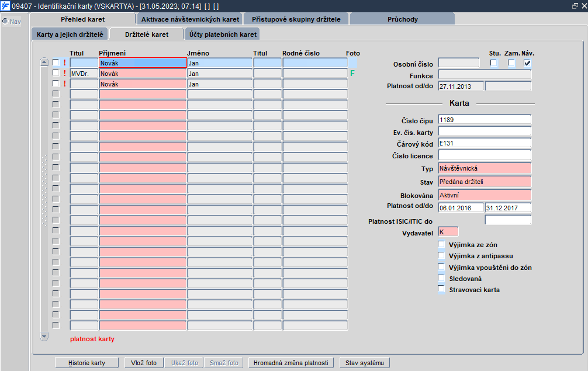Tick the checkbox of the first Novák row
The height and width of the screenshot is (371, 588).
[x=56, y=62]
